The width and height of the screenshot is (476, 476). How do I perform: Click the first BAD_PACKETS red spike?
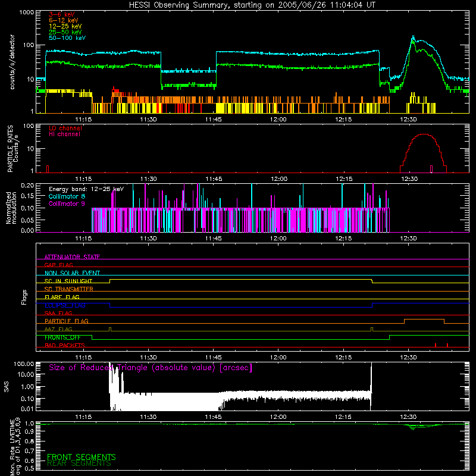[x=436, y=345]
